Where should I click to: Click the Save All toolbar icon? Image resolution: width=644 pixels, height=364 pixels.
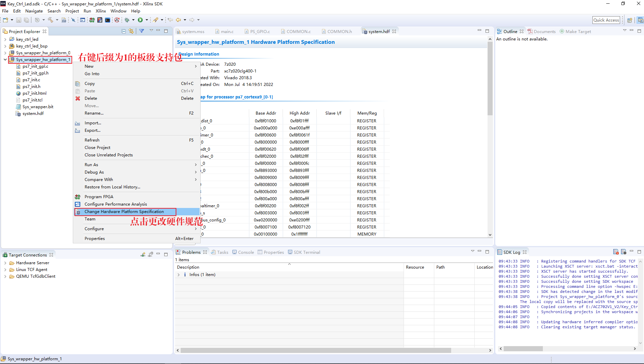26,20
